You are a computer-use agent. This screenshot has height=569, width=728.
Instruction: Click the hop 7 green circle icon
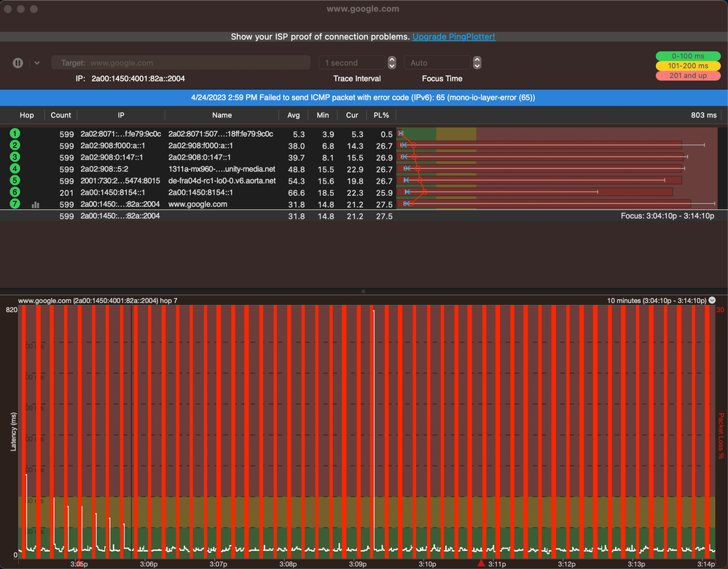click(x=15, y=204)
